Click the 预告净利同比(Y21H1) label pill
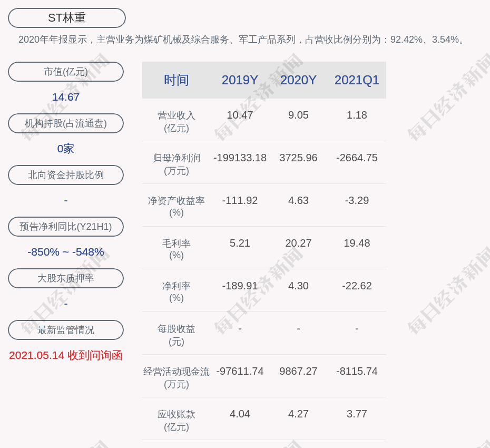This screenshot has width=490, height=448. (66, 226)
